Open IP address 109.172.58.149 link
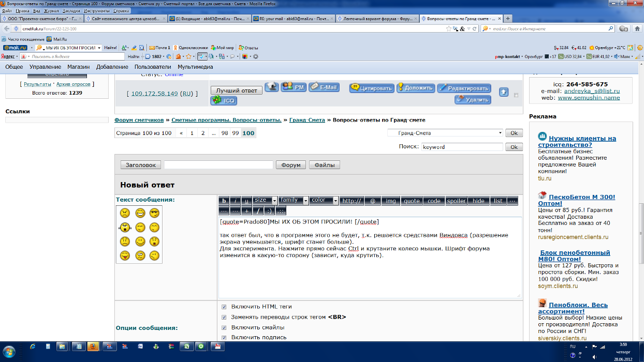 pyautogui.click(x=154, y=94)
